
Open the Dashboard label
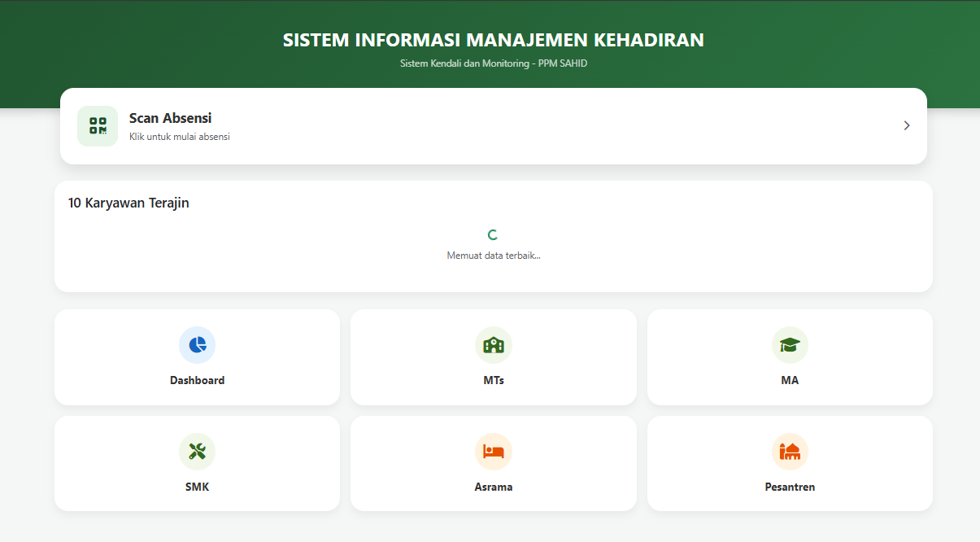[x=198, y=380]
